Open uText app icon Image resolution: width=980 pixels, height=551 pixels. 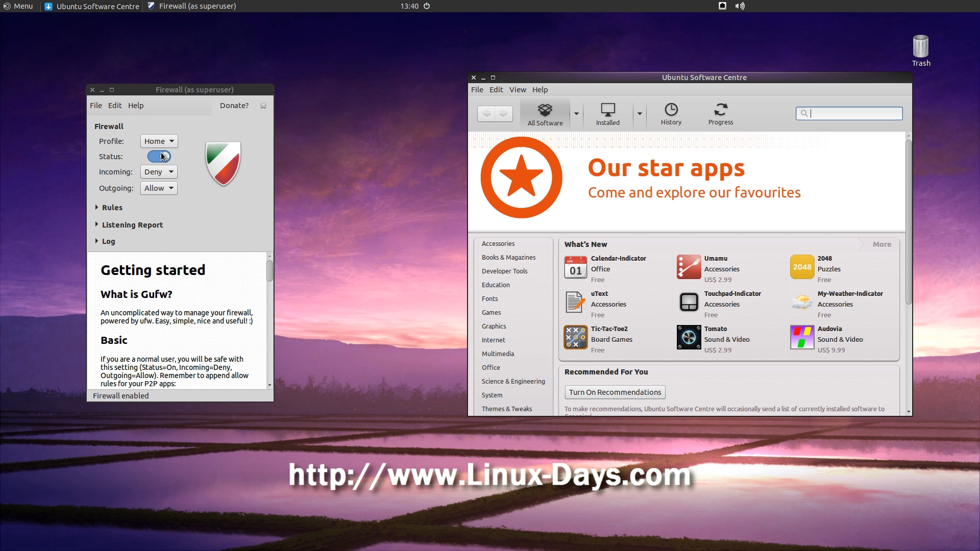coord(575,303)
